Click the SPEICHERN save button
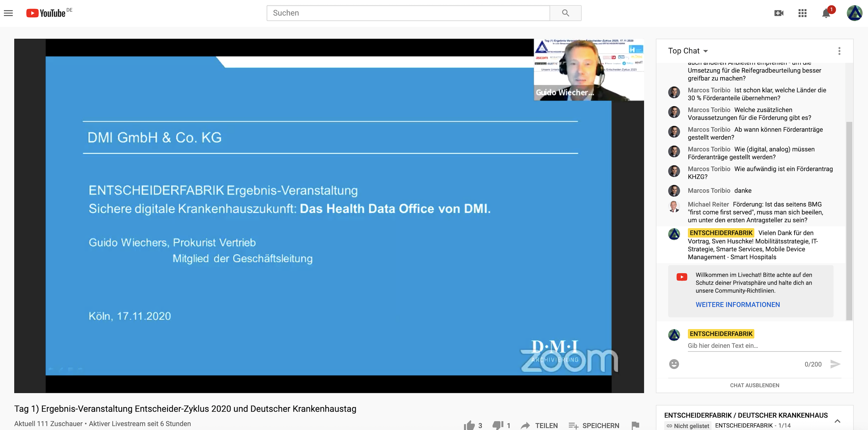 tap(594, 426)
